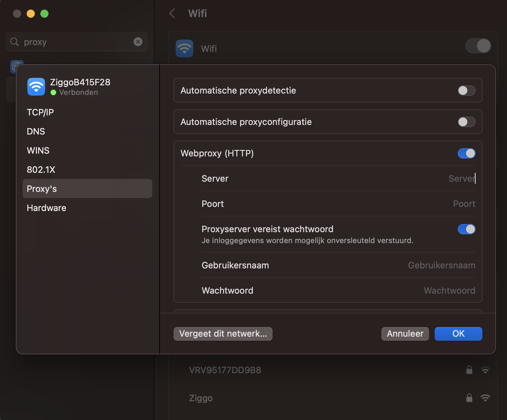
Task: Disable the Webproxy (HTTP) switch
Action: pos(466,153)
